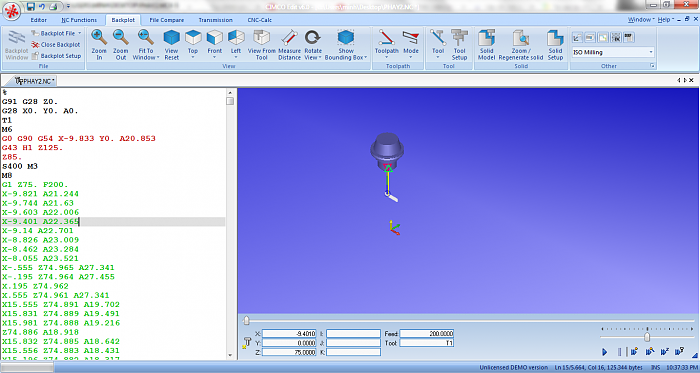700x373 pixels.
Task: Click the Zoom Out magnifier icon
Action: point(120,37)
